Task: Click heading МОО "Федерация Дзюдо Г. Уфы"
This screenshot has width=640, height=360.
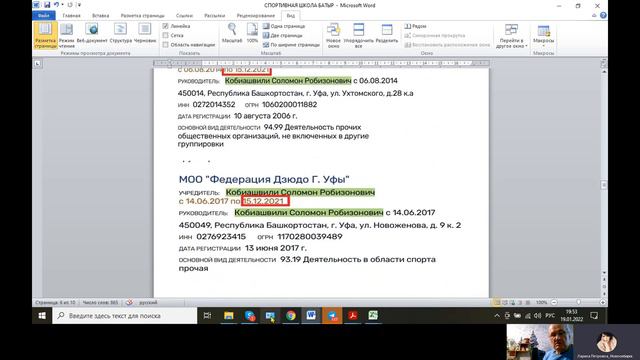Action: click(x=264, y=179)
